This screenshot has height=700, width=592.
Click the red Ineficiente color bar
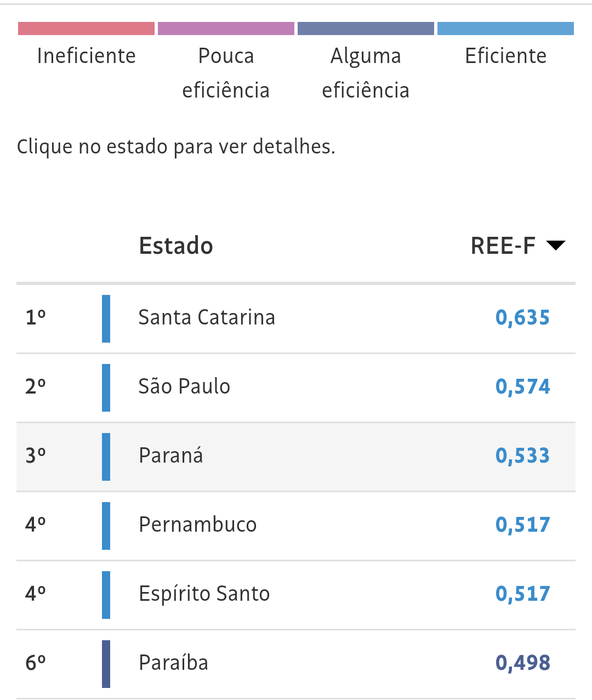tap(86, 28)
